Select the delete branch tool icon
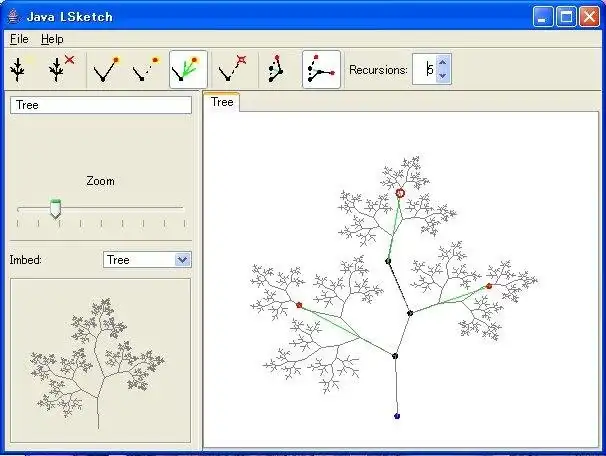606x456 pixels. pyautogui.click(x=232, y=70)
